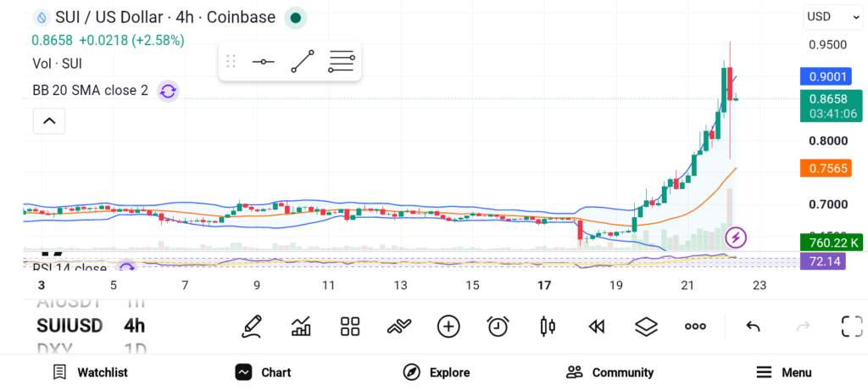Open the more options three dots

tap(695, 327)
